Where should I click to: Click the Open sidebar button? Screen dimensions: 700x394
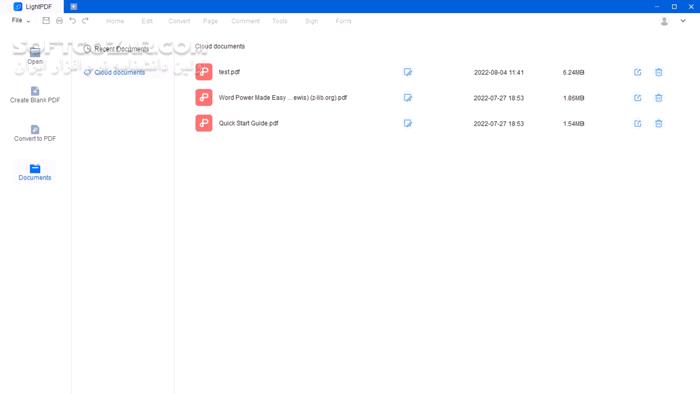[35, 56]
